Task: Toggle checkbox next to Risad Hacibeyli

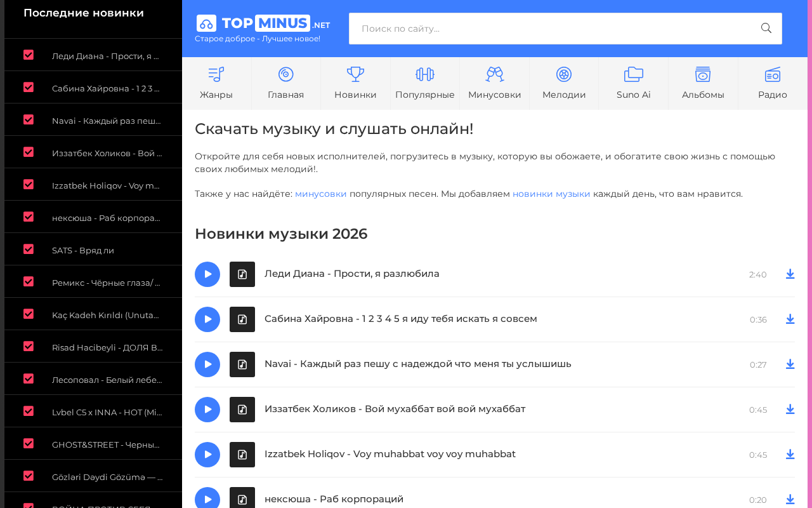Action: tap(29, 346)
